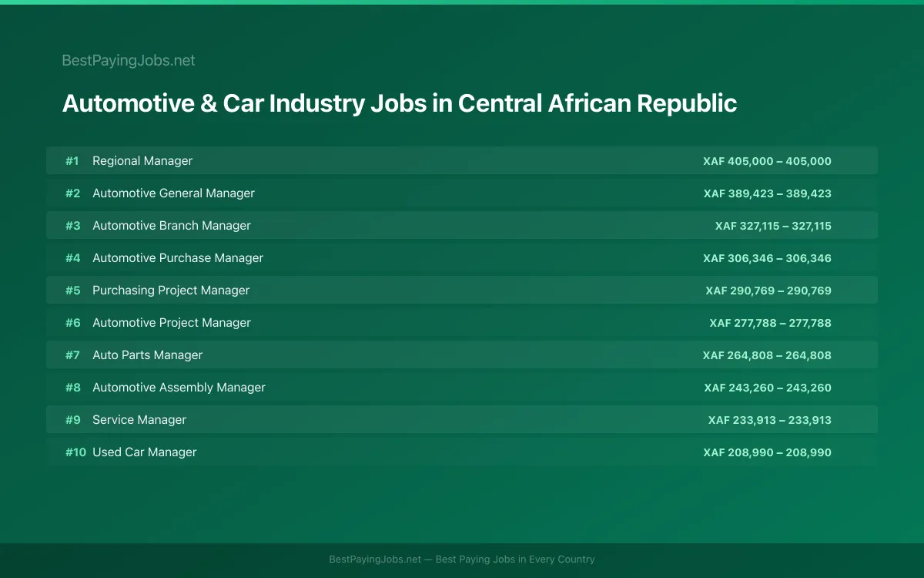Click salary XAF 277,788 – 277,788
Viewport: 924px width, 578px height.
(770, 323)
